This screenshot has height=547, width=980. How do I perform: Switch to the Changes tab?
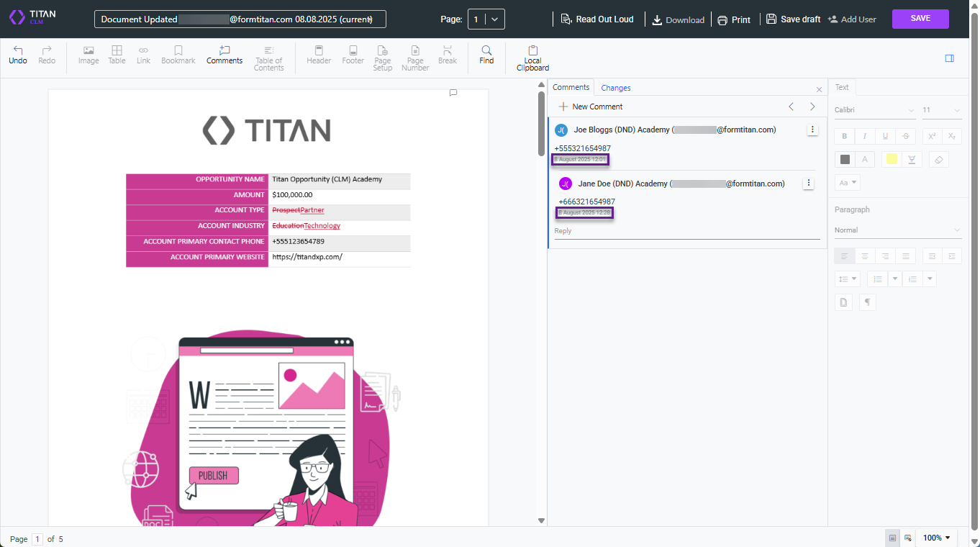pyautogui.click(x=615, y=86)
